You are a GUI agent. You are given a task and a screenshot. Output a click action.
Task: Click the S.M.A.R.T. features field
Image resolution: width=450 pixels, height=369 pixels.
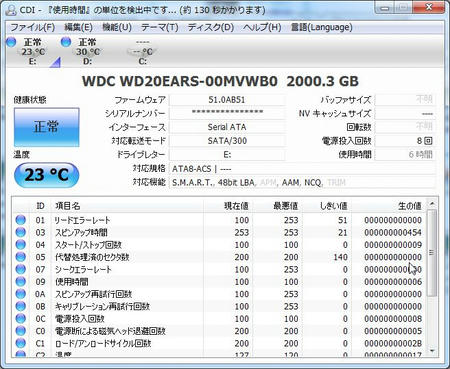pos(302,182)
